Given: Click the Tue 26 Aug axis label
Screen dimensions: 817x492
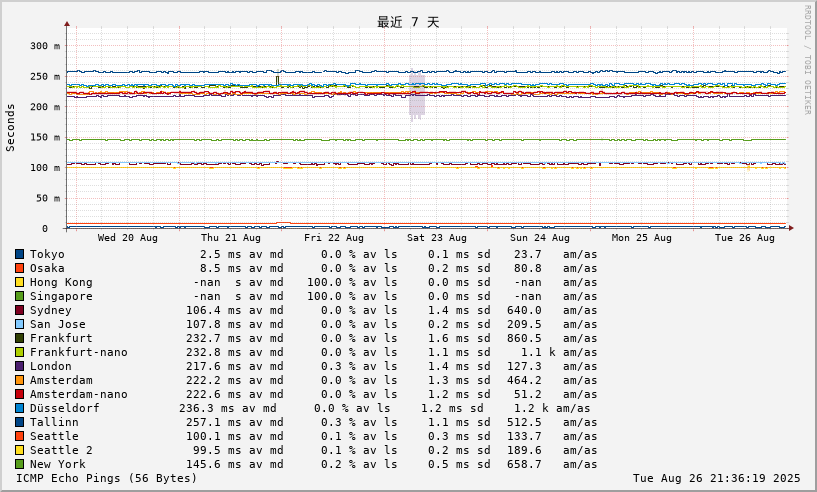Looking at the screenshot, I should pos(745,238).
